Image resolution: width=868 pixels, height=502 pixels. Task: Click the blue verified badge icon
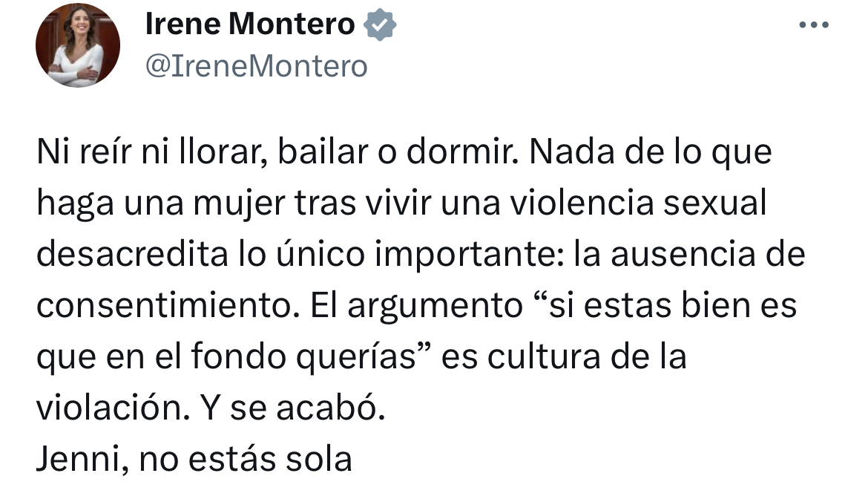380,27
